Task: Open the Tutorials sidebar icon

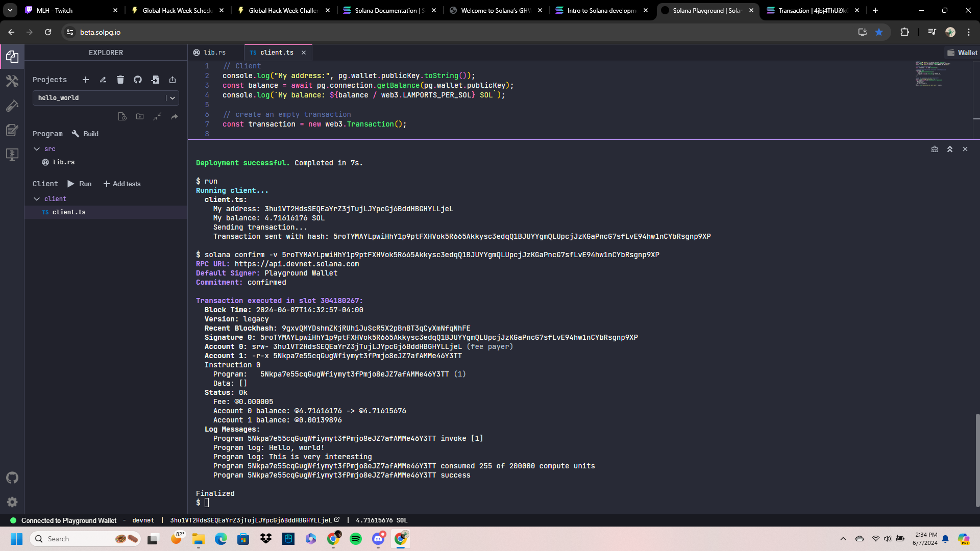Action: pyautogui.click(x=12, y=130)
